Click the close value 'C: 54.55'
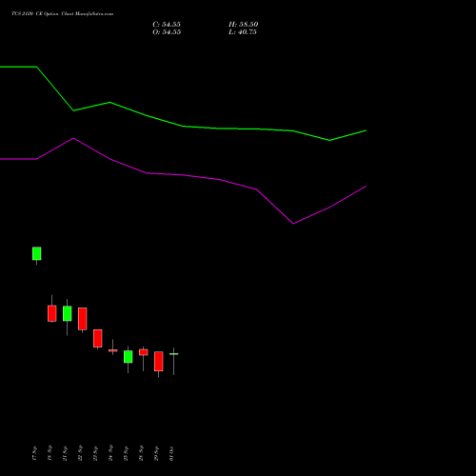The width and height of the screenshot is (476, 476). (x=167, y=25)
